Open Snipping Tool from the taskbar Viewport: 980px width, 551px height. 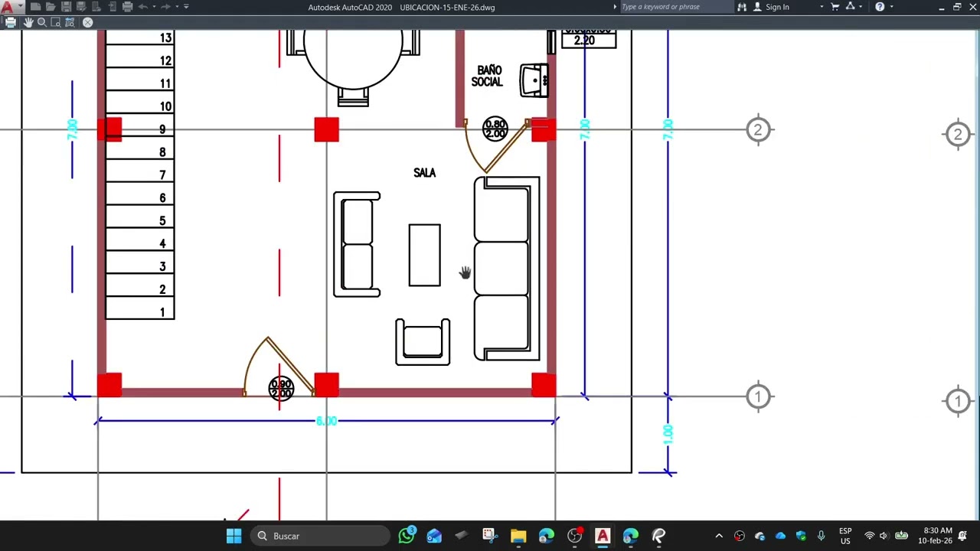pyautogui.click(x=489, y=536)
